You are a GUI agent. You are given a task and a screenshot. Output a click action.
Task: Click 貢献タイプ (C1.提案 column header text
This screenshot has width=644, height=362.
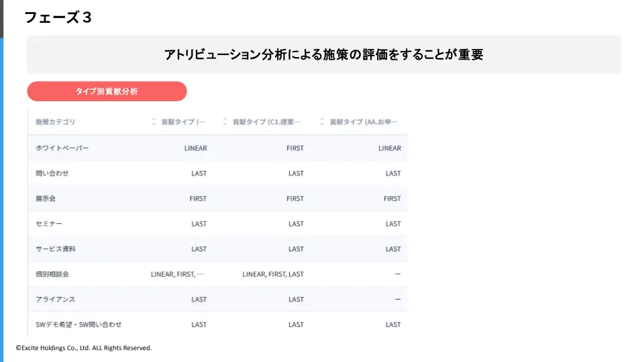click(266, 121)
